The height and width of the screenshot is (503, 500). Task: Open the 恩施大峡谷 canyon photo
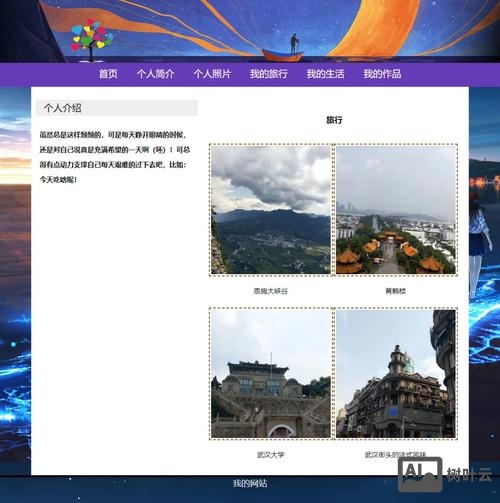click(x=271, y=210)
